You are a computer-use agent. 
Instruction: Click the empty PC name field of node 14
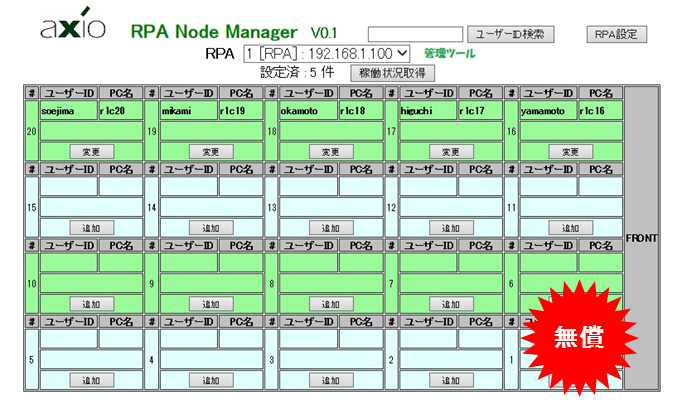(x=241, y=187)
